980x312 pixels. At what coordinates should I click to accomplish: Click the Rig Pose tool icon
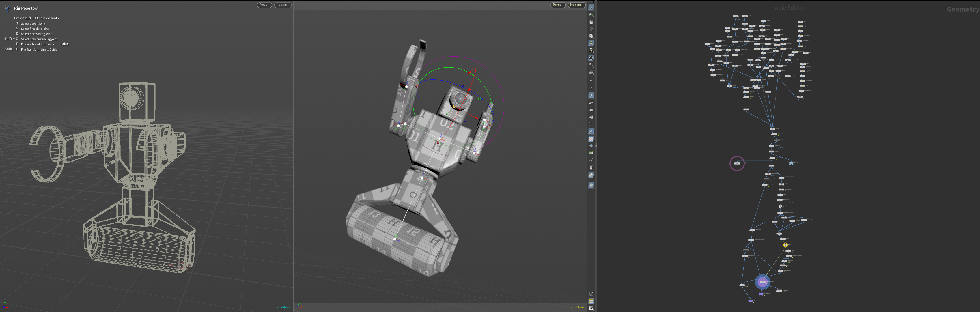(8, 8)
